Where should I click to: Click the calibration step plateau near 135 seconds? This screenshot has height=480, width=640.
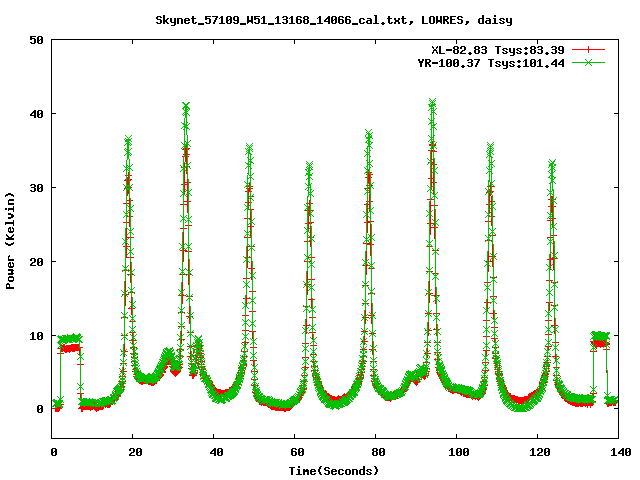click(600, 336)
